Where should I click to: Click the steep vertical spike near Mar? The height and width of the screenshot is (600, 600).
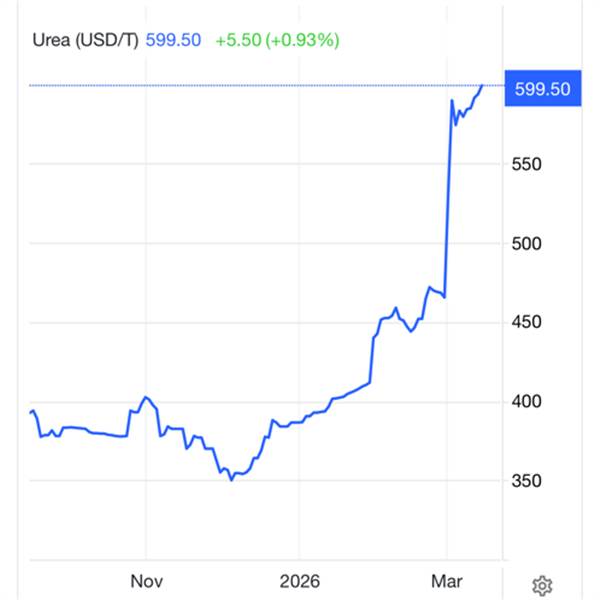[447, 200]
